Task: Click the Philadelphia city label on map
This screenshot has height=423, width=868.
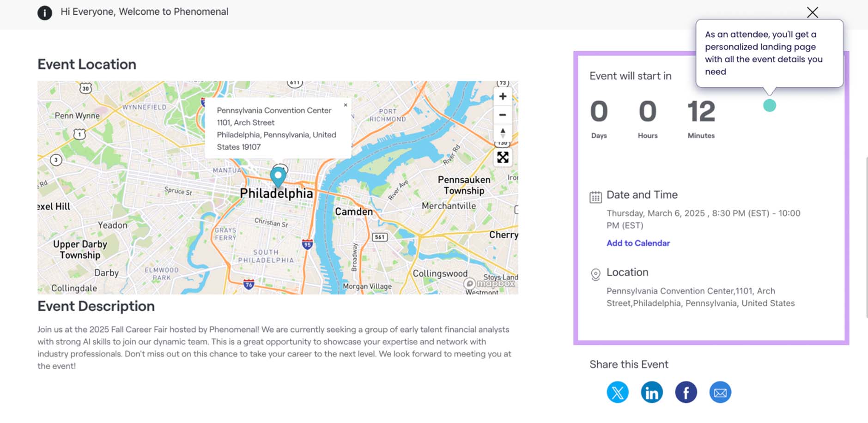Action: pos(276,193)
